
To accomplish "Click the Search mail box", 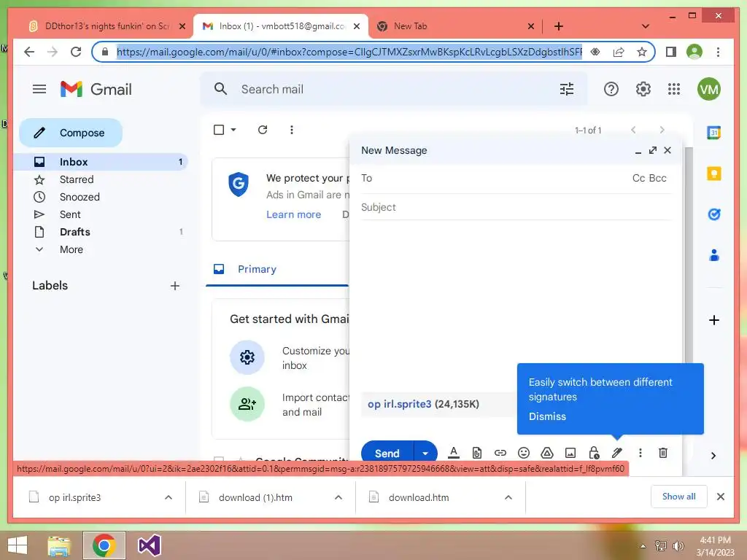I will (x=395, y=89).
